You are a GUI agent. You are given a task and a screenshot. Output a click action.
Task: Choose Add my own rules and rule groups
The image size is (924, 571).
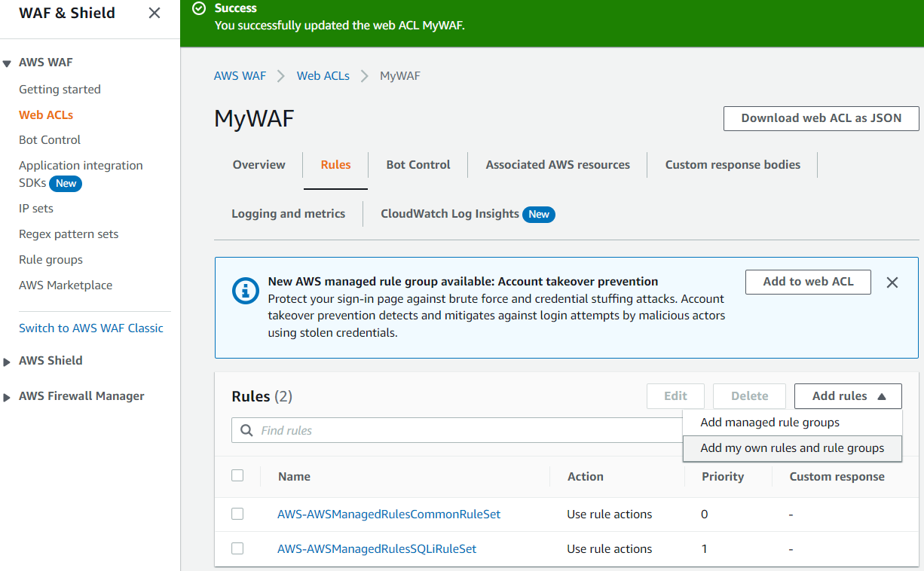tap(792, 448)
